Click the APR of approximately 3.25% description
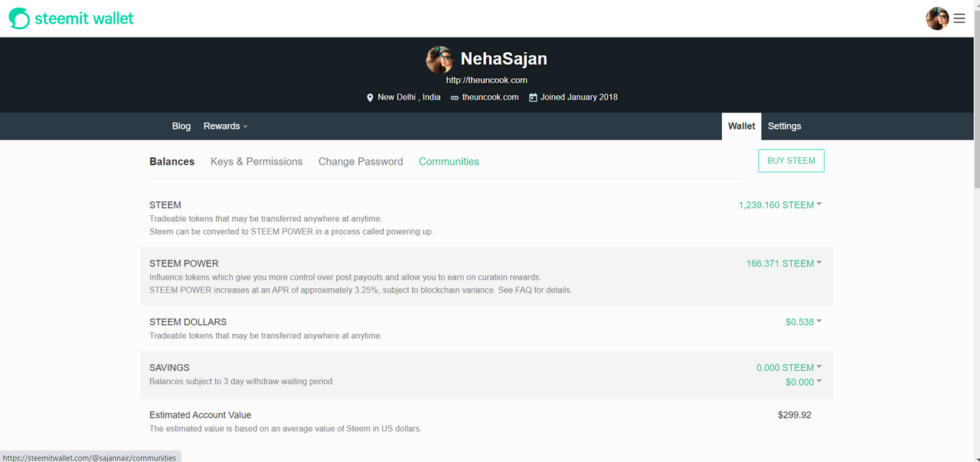The width and height of the screenshot is (980, 462). click(361, 290)
